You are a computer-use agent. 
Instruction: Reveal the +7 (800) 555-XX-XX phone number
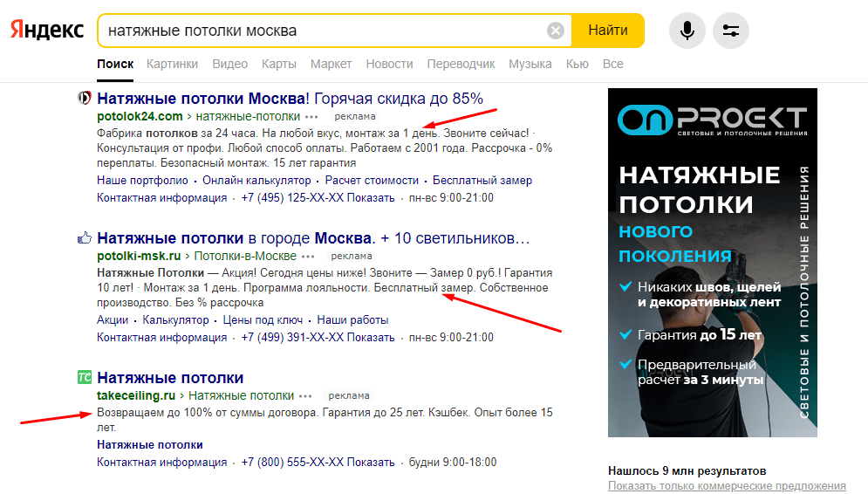tap(318, 463)
